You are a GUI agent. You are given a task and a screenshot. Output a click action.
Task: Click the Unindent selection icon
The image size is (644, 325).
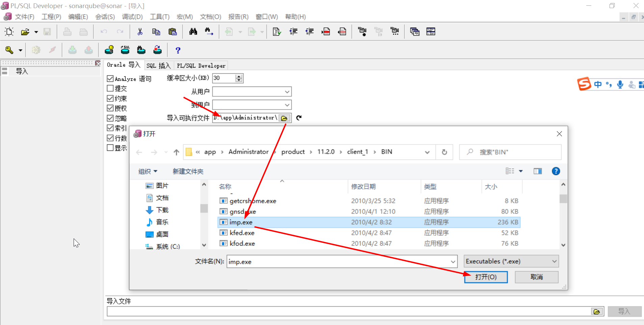[309, 32]
